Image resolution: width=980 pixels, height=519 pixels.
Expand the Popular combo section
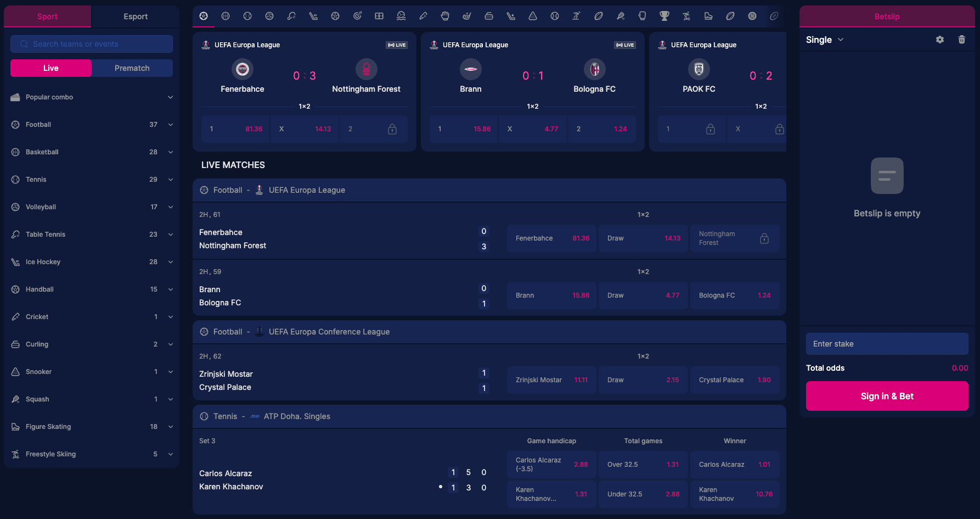(x=91, y=97)
